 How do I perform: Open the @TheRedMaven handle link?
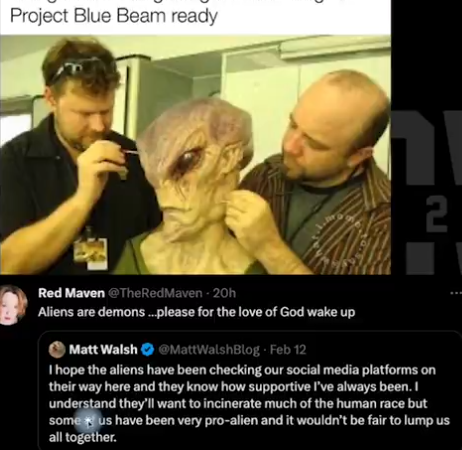(x=155, y=293)
